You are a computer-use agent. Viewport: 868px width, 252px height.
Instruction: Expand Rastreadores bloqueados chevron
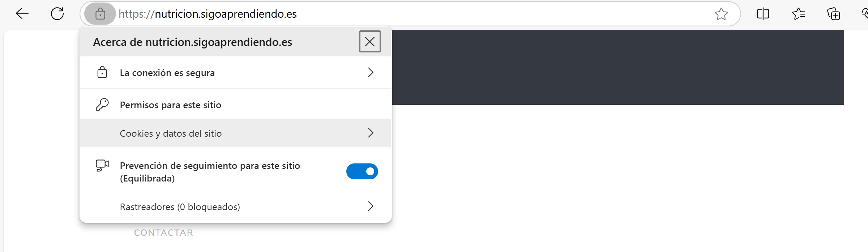(371, 206)
